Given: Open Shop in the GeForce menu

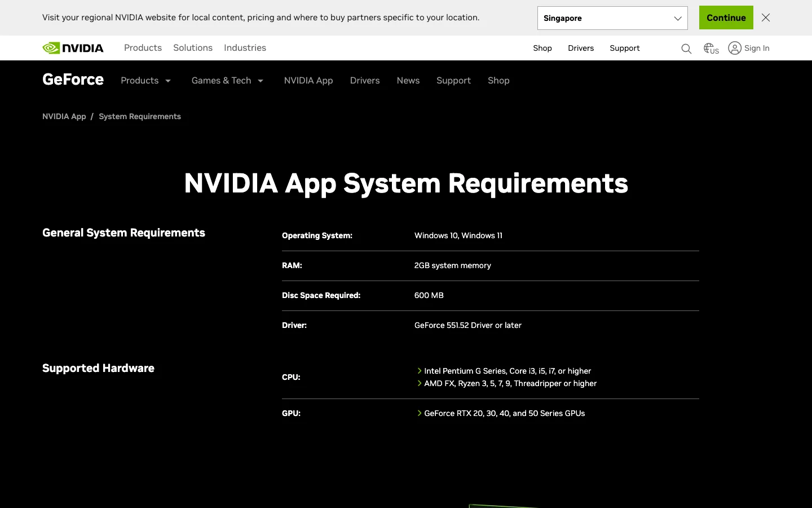Looking at the screenshot, I should pos(498,81).
